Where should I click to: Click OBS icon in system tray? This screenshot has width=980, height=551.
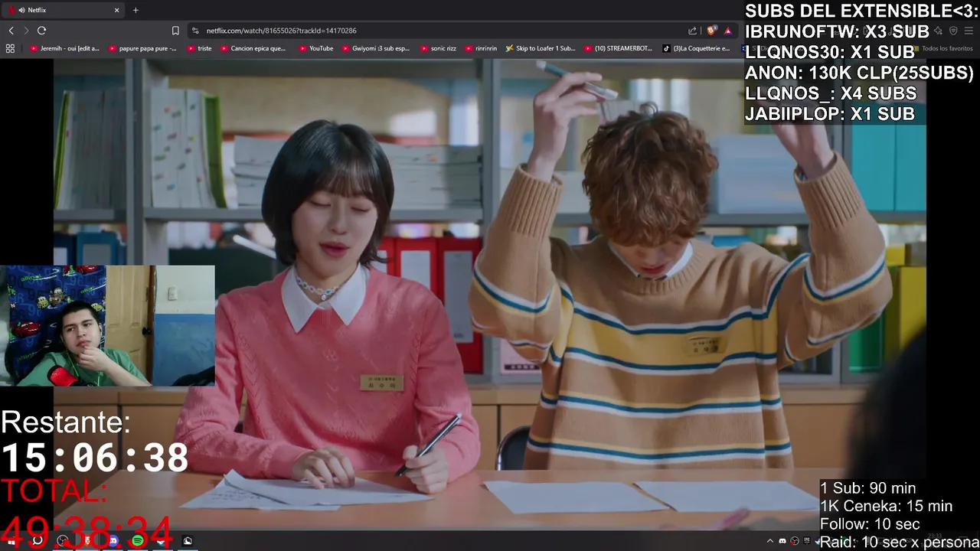coord(795,541)
